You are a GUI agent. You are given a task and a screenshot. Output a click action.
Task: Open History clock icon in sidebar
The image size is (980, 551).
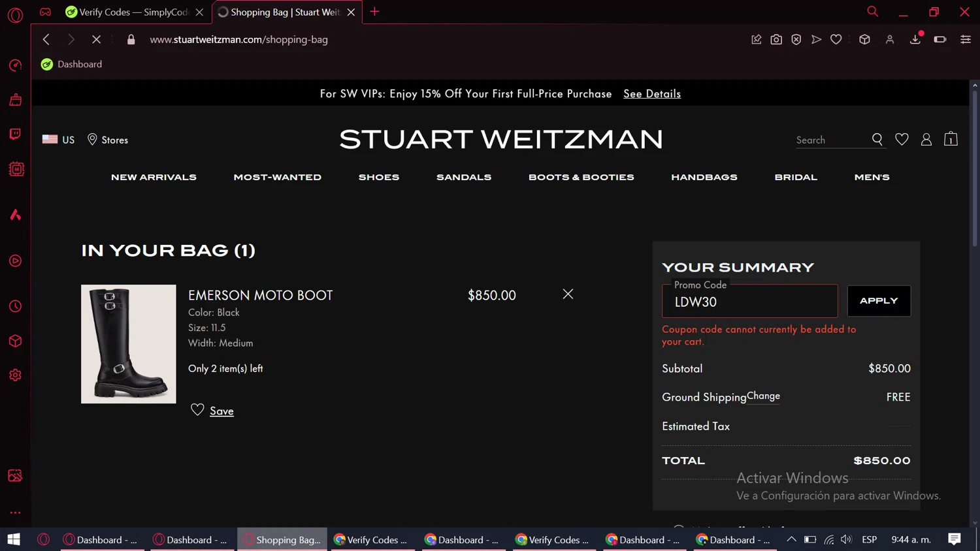[15, 306]
